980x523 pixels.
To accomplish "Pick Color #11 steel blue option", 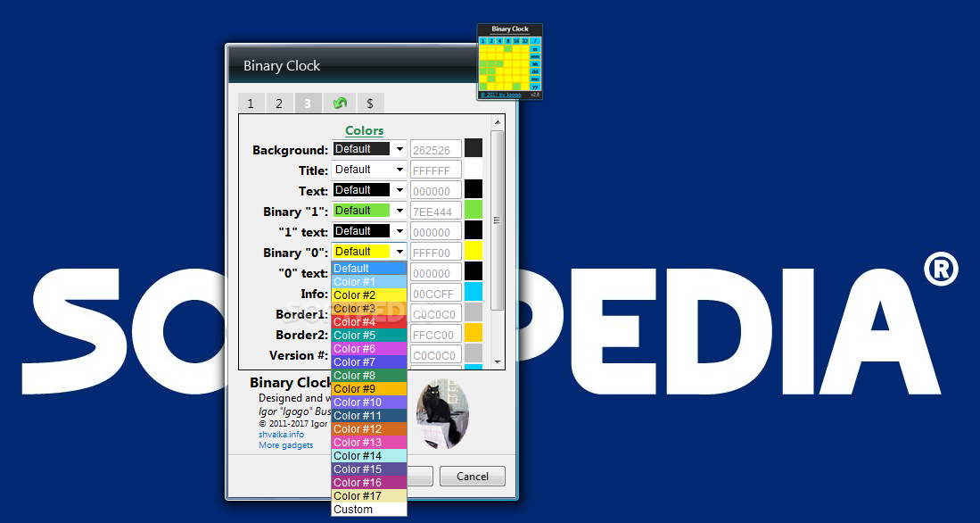I will (x=369, y=415).
